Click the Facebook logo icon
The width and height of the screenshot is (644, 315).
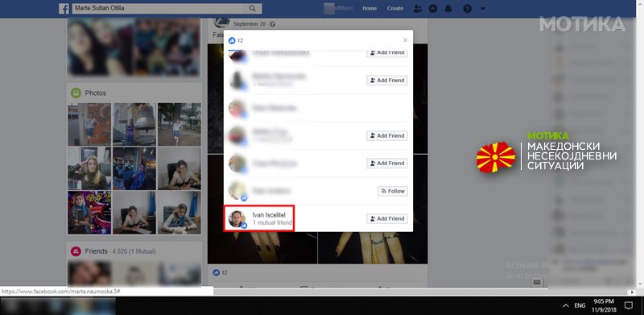tap(64, 9)
